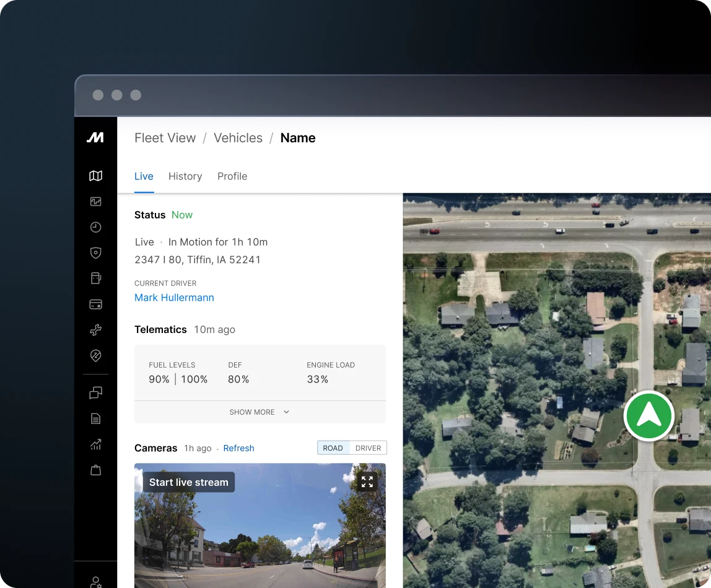Viewport: 711px width, 588px height.
Task: Refresh the camera feeds
Action: pyautogui.click(x=238, y=448)
